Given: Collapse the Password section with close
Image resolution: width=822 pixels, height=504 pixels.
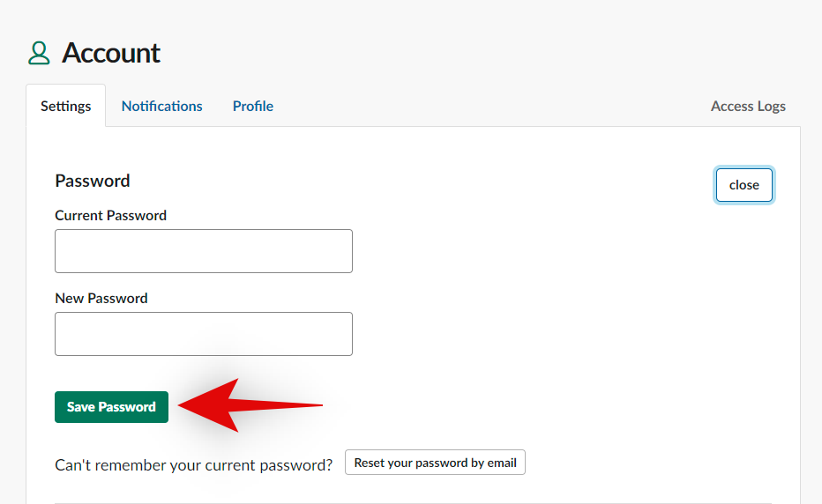Looking at the screenshot, I should pos(744,185).
